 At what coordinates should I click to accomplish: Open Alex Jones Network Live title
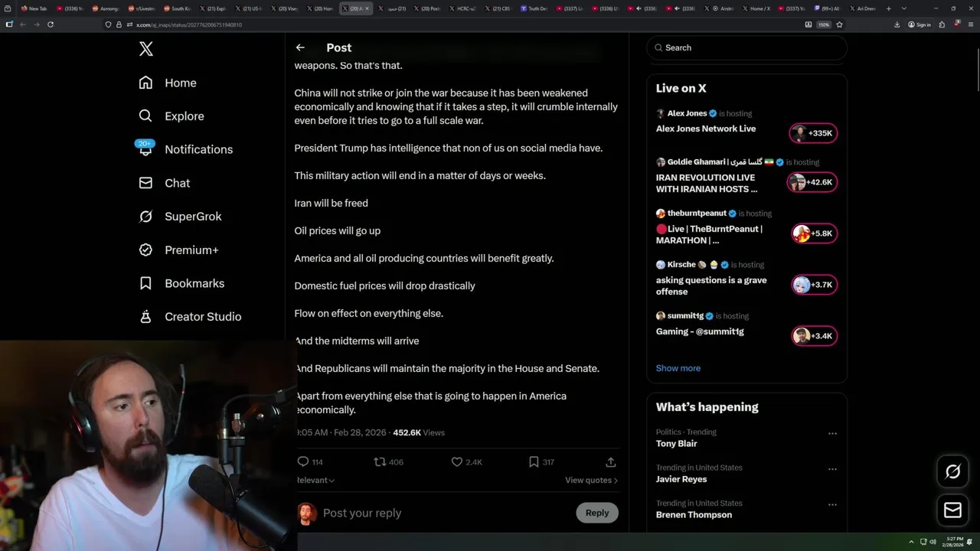pyautogui.click(x=705, y=129)
